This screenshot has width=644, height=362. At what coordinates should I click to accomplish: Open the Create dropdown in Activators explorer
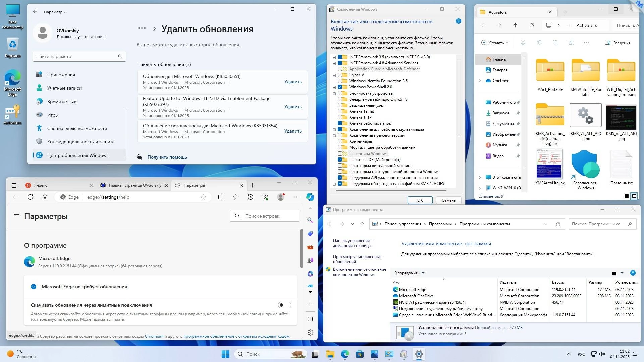[x=495, y=43]
